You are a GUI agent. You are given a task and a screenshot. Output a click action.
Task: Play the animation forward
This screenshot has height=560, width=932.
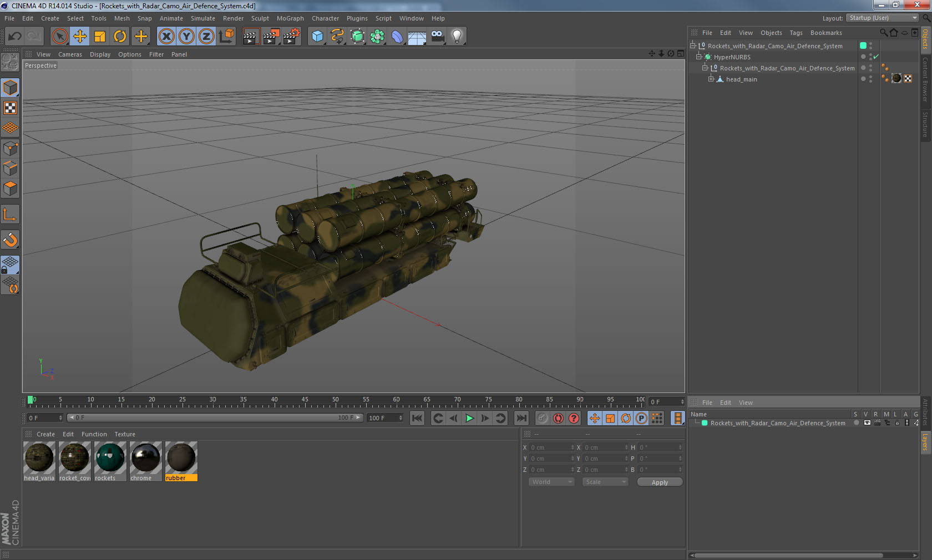[469, 418]
